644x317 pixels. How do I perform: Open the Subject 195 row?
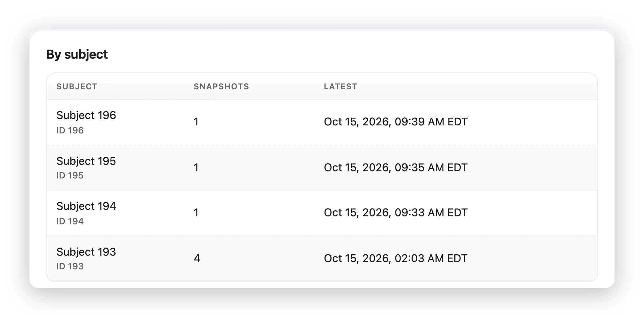tap(322, 168)
